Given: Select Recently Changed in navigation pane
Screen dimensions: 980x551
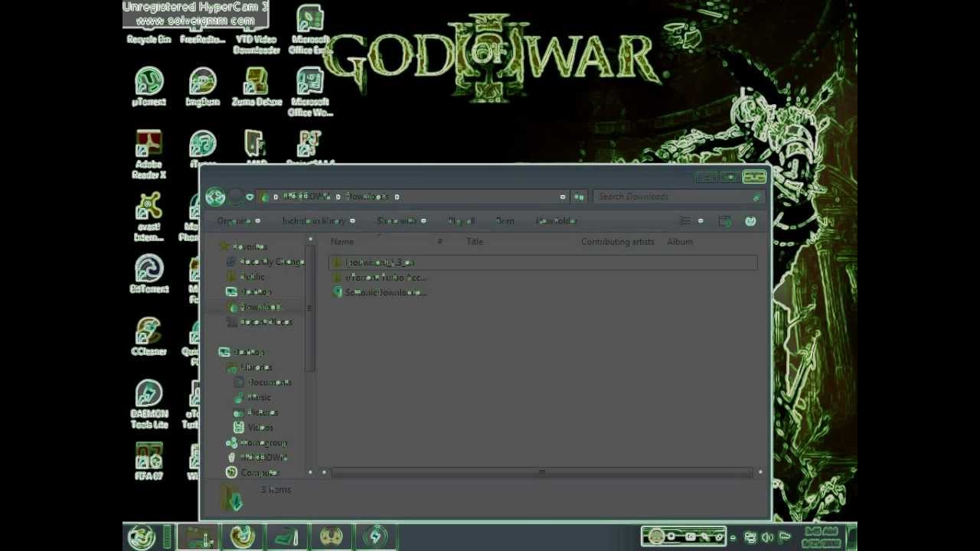Looking at the screenshot, I should click(x=266, y=262).
